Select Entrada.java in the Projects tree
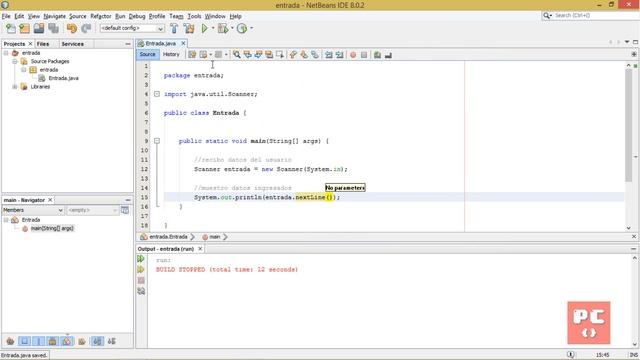 (x=63, y=78)
